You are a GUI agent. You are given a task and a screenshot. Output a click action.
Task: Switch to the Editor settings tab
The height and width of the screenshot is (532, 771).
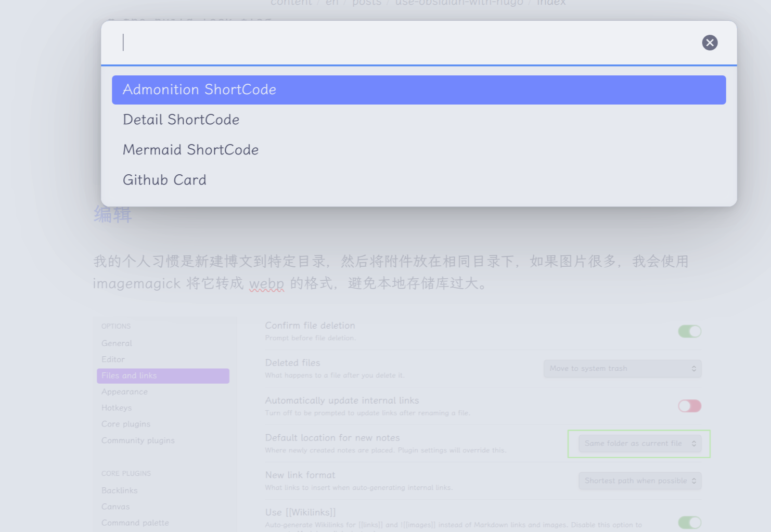[113, 359]
